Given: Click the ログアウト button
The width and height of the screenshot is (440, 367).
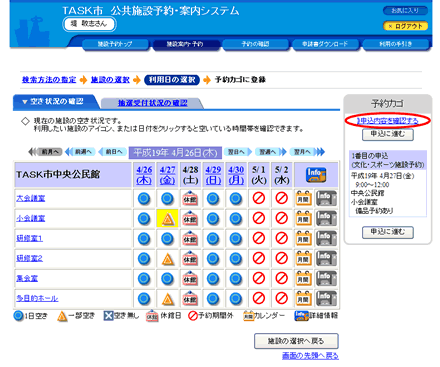Looking at the screenshot, I should 405,26.
